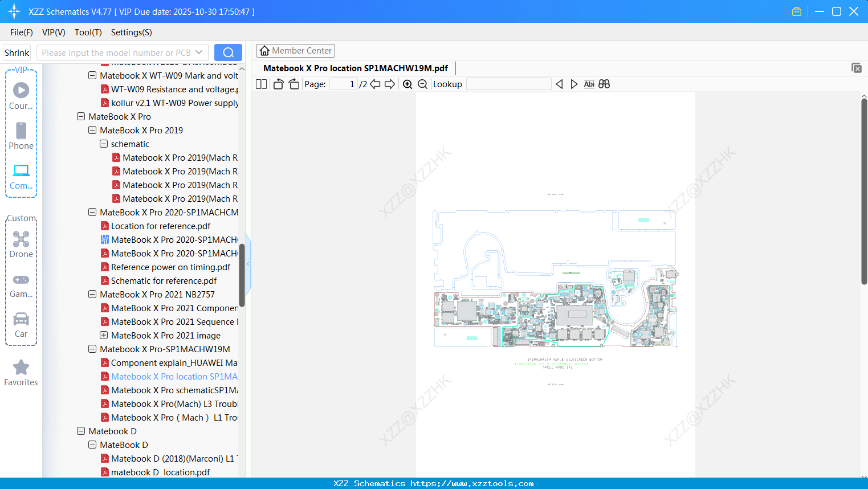This screenshot has width=868, height=489.
Task: Collapse MateBook X Pro 2020-SP1MACHCM node
Action: (92, 212)
